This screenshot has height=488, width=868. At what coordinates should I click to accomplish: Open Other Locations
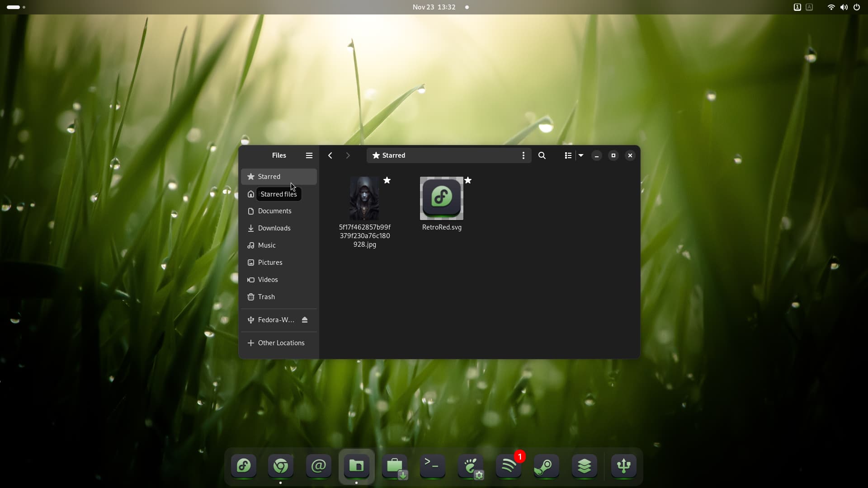click(x=279, y=343)
